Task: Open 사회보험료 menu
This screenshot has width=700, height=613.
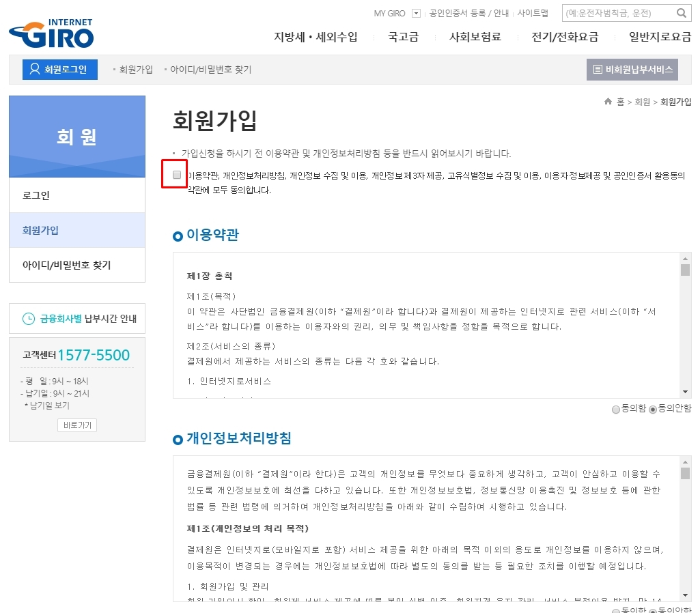Action: pos(475,37)
